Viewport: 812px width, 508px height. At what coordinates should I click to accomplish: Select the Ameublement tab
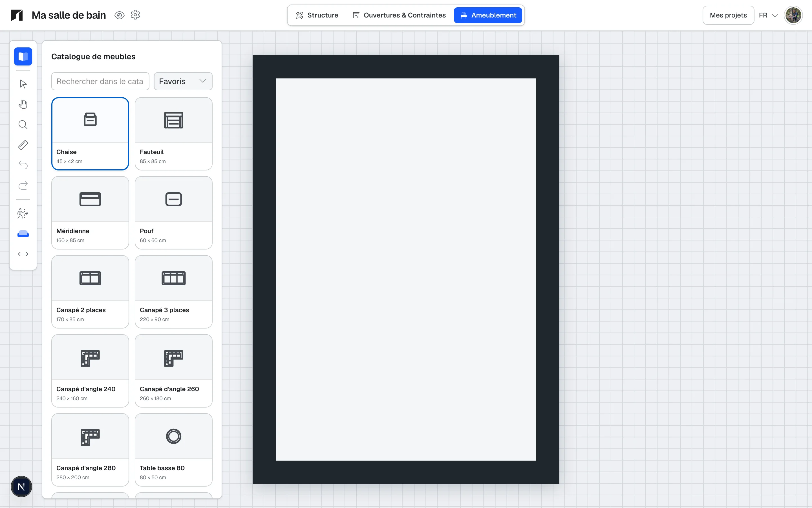tap(488, 15)
